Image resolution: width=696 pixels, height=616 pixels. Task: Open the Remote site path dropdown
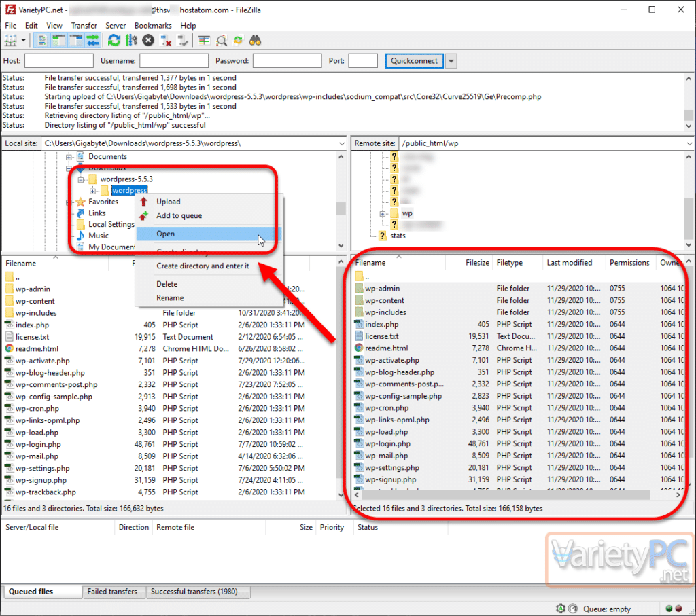(x=689, y=144)
